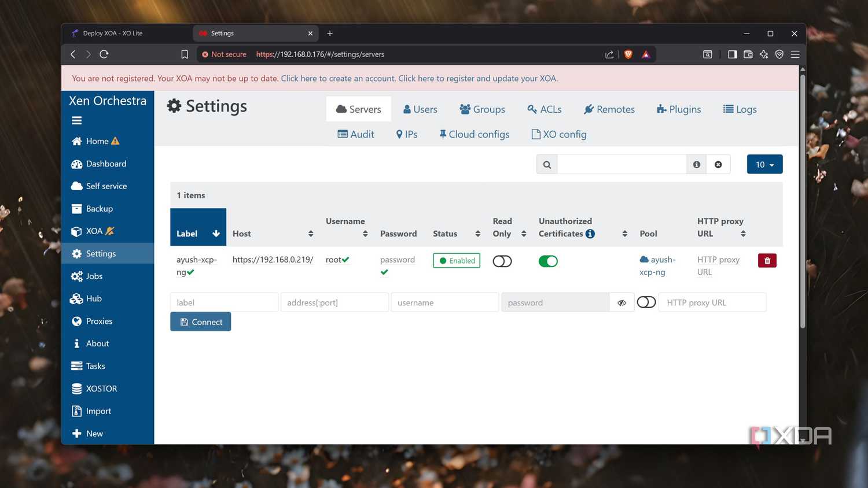Screen dimensions: 868x488
Task: Click here to create an account link
Action: [339, 79]
